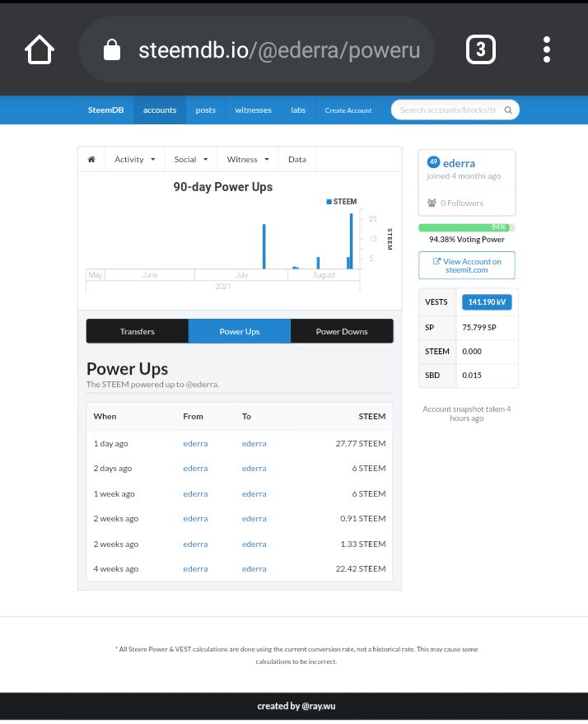
Task: Click the STEEM legend square in chart
Action: click(329, 202)
